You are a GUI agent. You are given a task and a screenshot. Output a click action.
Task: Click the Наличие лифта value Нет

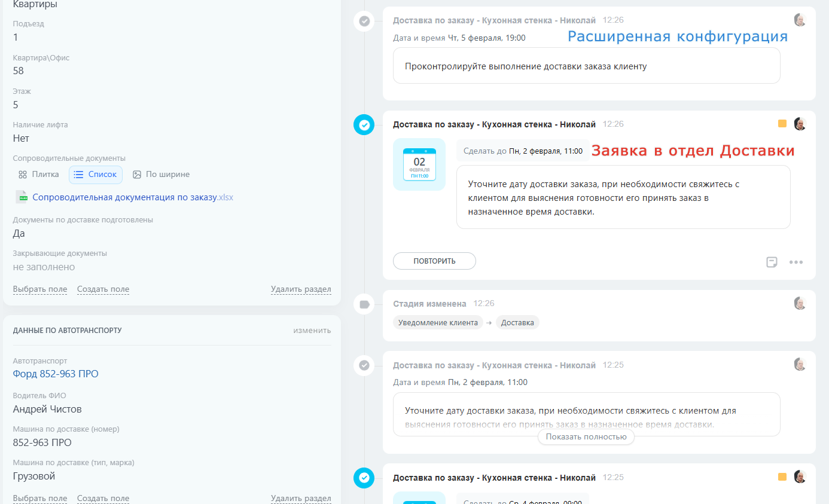pyautogui.click(x=21, y=139)
